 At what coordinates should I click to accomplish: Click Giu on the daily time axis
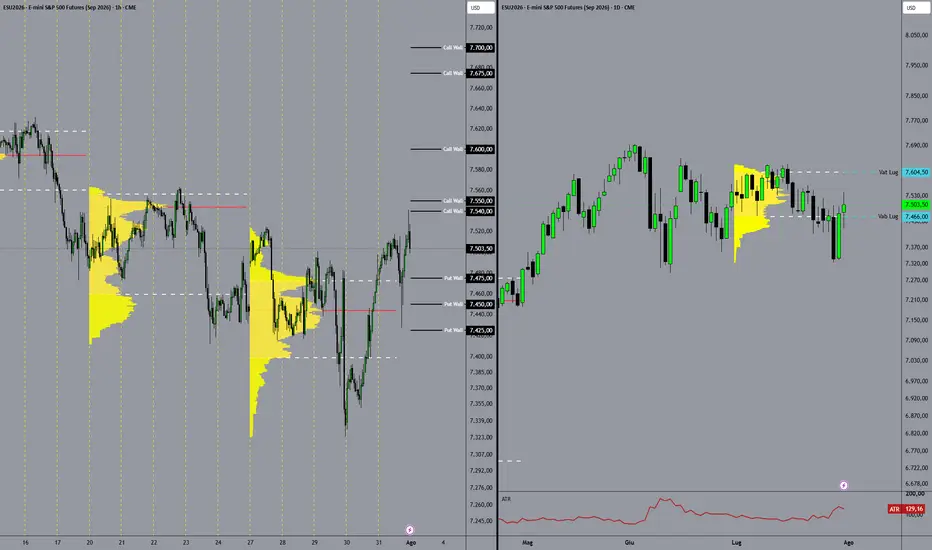click(x=629, y=542)
